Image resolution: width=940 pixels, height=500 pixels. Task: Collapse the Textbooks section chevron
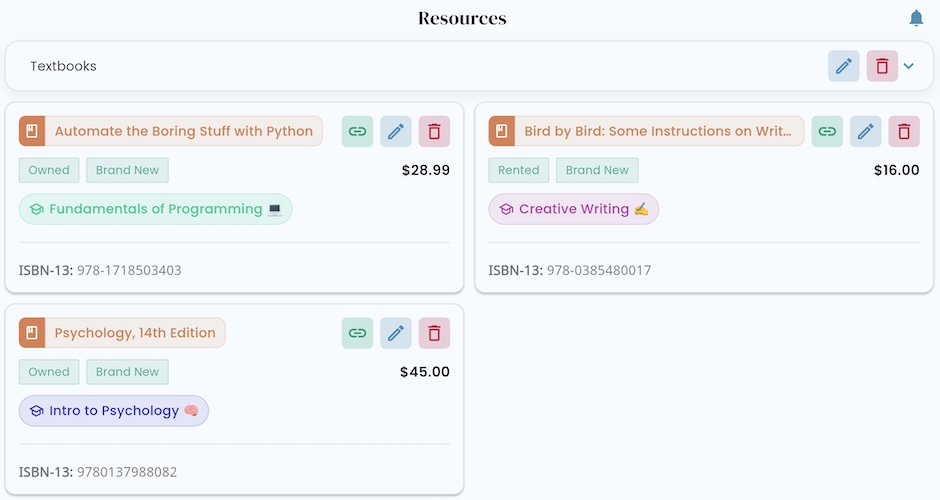(909, 66)
